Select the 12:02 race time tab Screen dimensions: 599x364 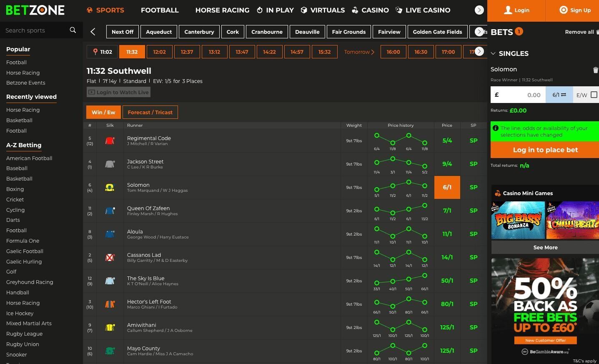160,52
